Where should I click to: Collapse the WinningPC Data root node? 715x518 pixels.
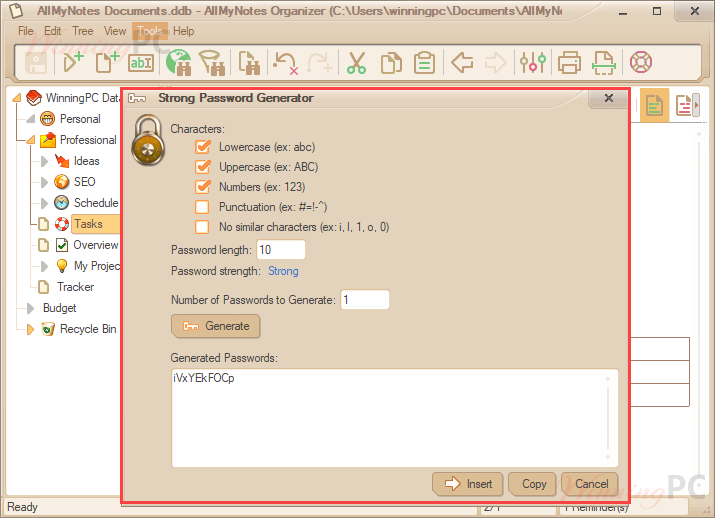[x=17, y=98]
